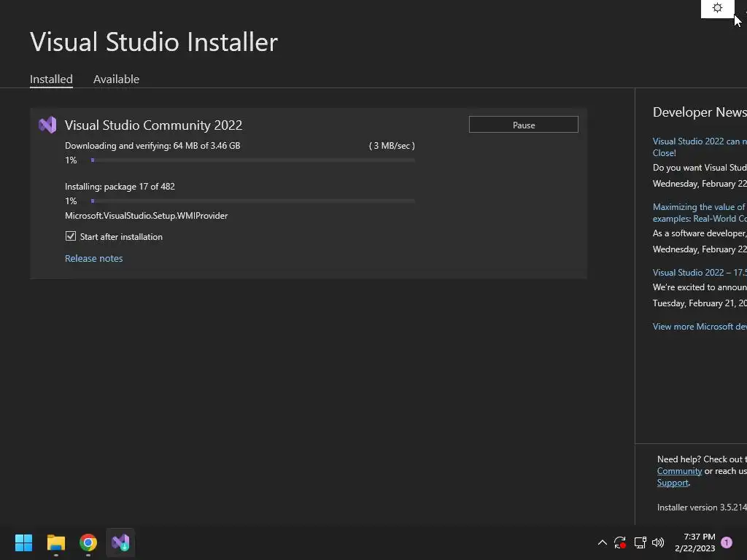The height and width of the screenshot is (560, 747).
Task: Click the 7:37 PM clock and date
Action: coord(695,542)
